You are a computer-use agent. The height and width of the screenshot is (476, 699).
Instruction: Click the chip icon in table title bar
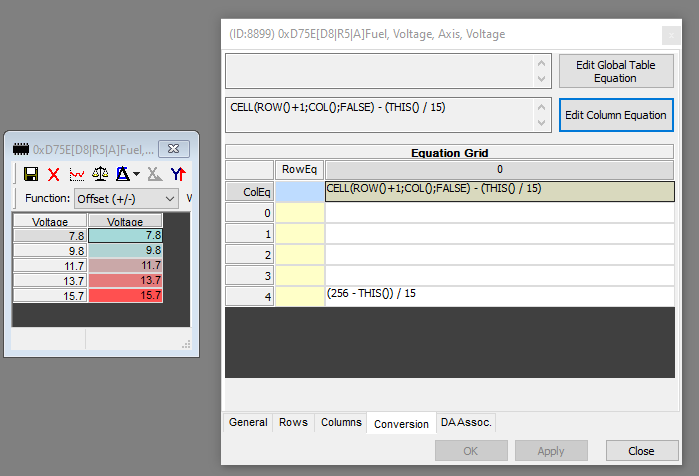(x=20, y=149)
